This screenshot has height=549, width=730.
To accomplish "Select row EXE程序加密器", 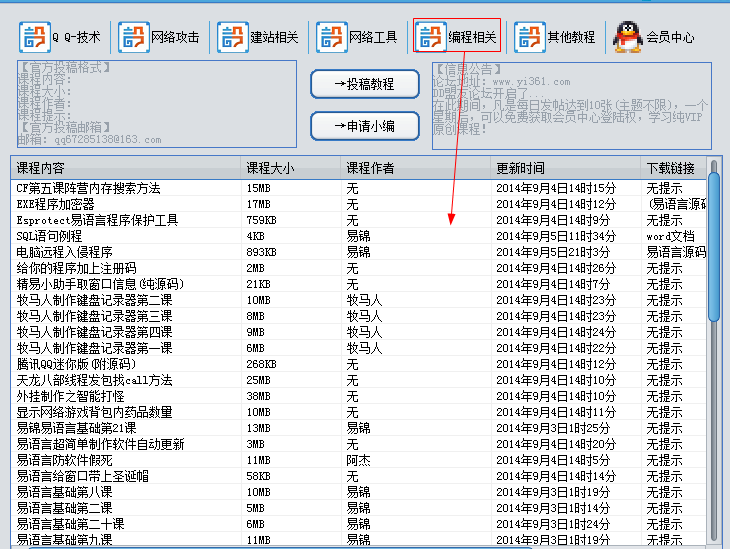I will (x=358, y=204).
